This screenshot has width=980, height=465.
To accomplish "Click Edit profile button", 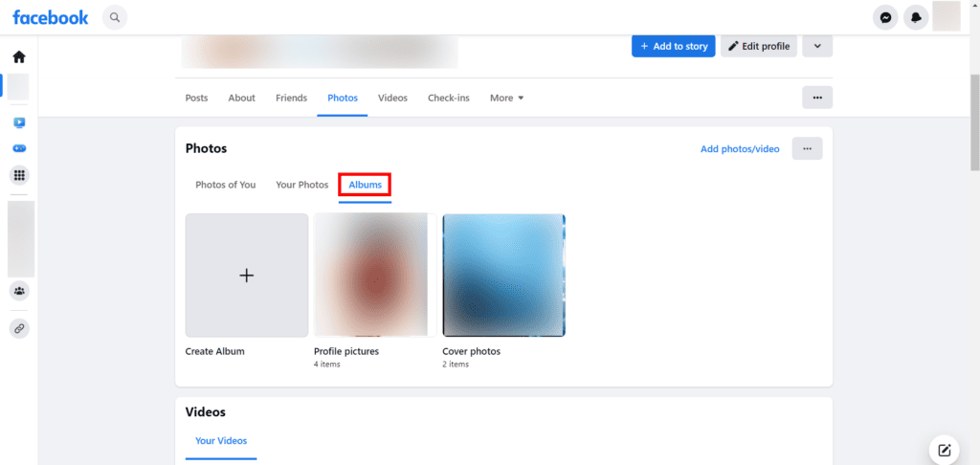I will [x=759, y=46].
